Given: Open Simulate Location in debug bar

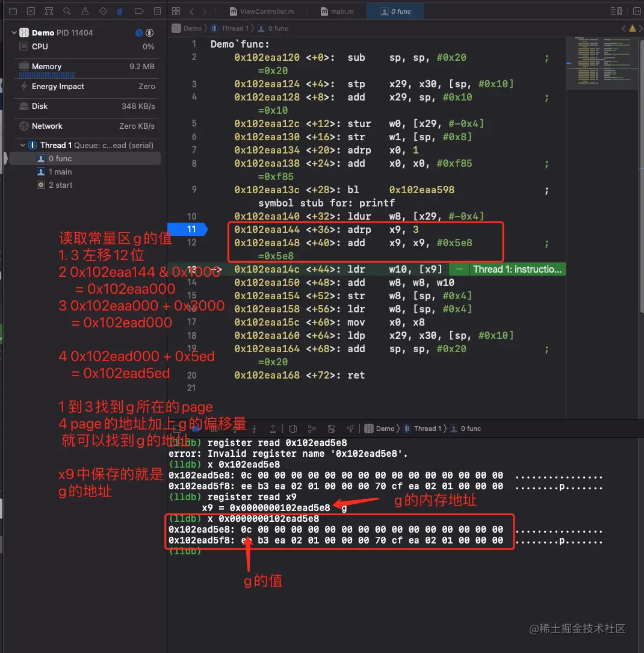Looking at the screenshot, I should point(350,429).
